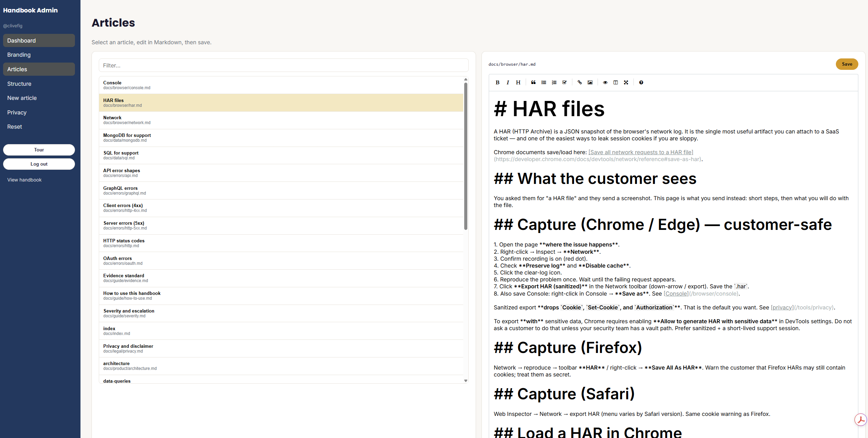Open the Structure page

[x=39, y=84]
